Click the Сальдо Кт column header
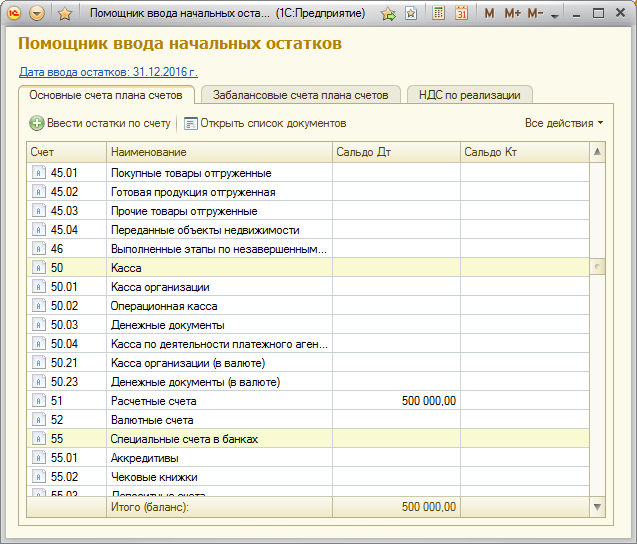 524,152
